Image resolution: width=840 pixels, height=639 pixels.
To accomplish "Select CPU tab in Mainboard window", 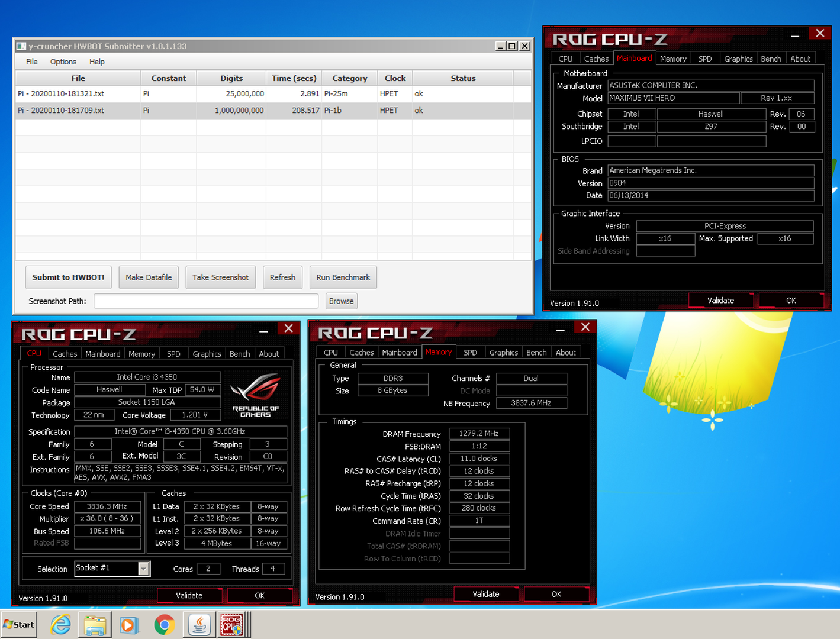I will (565, 59).
